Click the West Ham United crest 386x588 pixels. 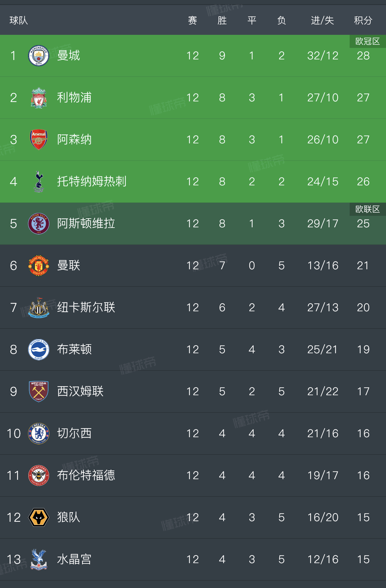click(39, 391)
